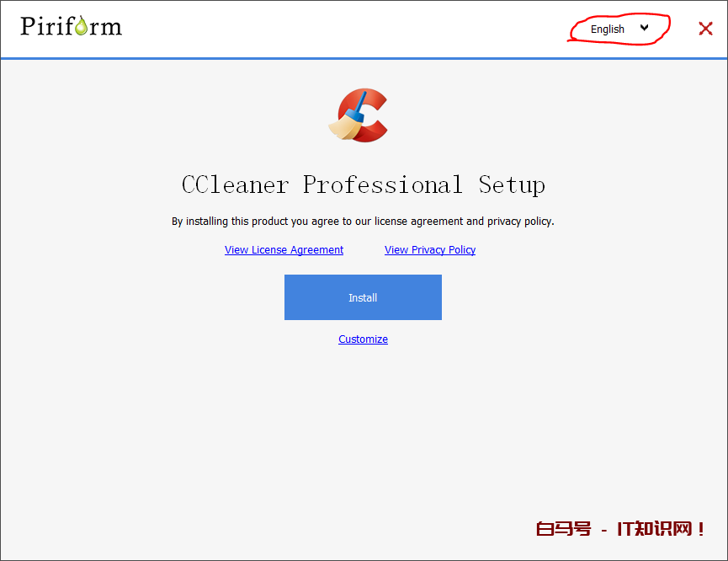
Task: Click the agreement notice sentence text
Action: (x=363, y=222)
